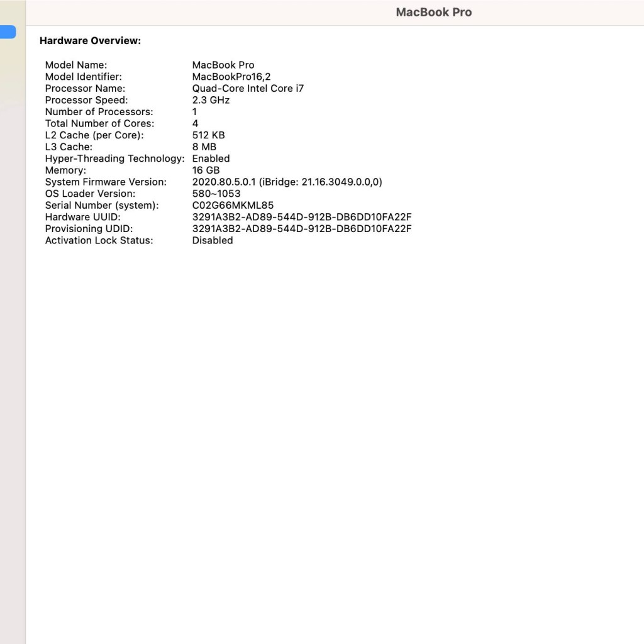The width and height of the screenshot is (644, 644).
Task: Select the Hyper-Threading value Enabled
Action: click(x=211, y=158)
